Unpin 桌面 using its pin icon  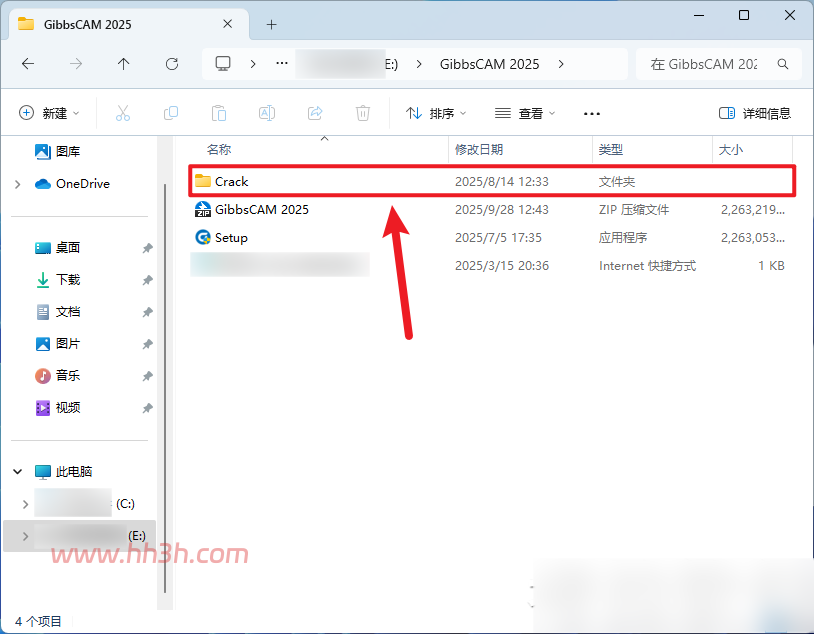(x=147, y=248)
